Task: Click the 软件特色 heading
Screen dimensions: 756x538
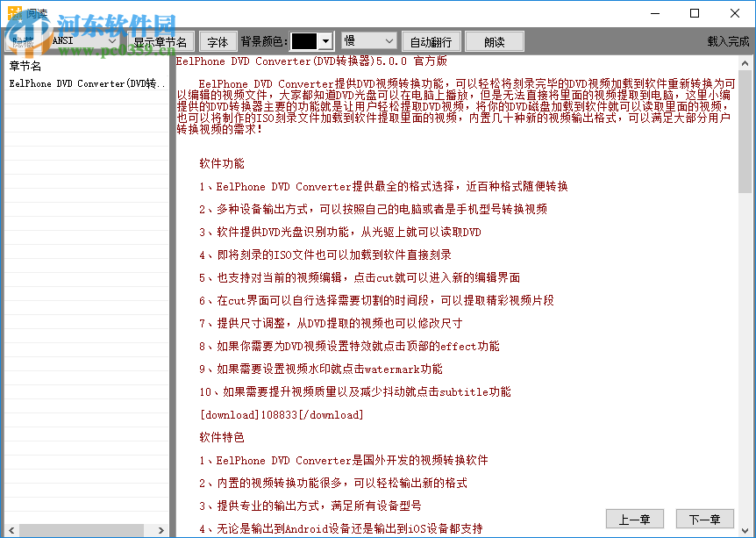Action: [222, 437]
